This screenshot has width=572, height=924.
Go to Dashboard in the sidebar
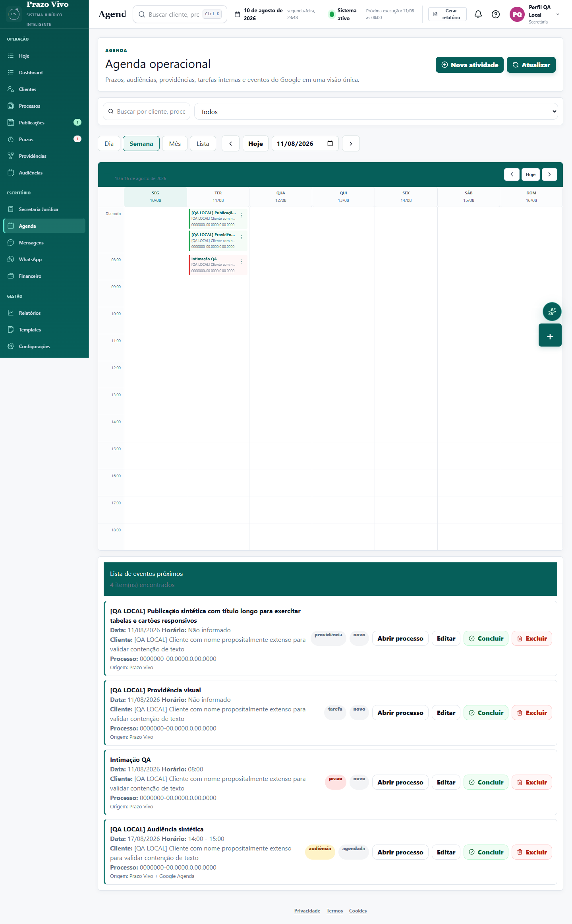pyautogui.click(x=44, y=72)
